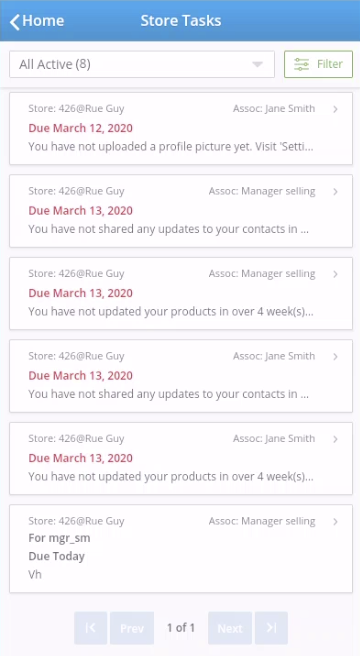Image resolution: width=360 pixels, height=656 pixels.
Task: Go to the Next page
Action: coord(230,628)
